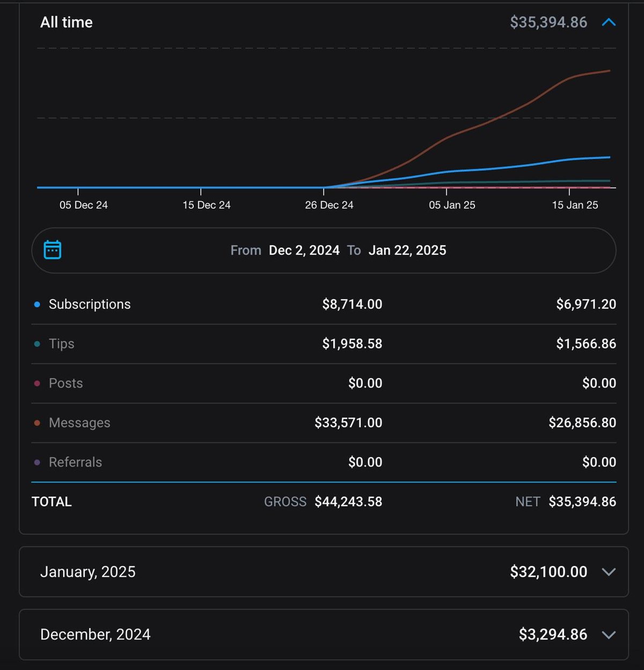Click the 05 Dec 24 axis label
This screenshot has height=670, width=644.
(84, 205)
